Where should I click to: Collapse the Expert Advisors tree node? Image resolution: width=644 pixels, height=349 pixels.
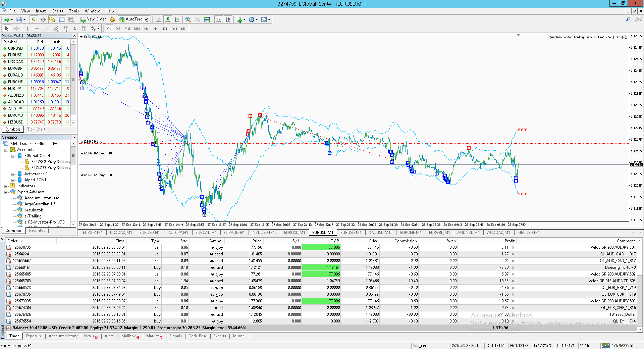(6, 192)
